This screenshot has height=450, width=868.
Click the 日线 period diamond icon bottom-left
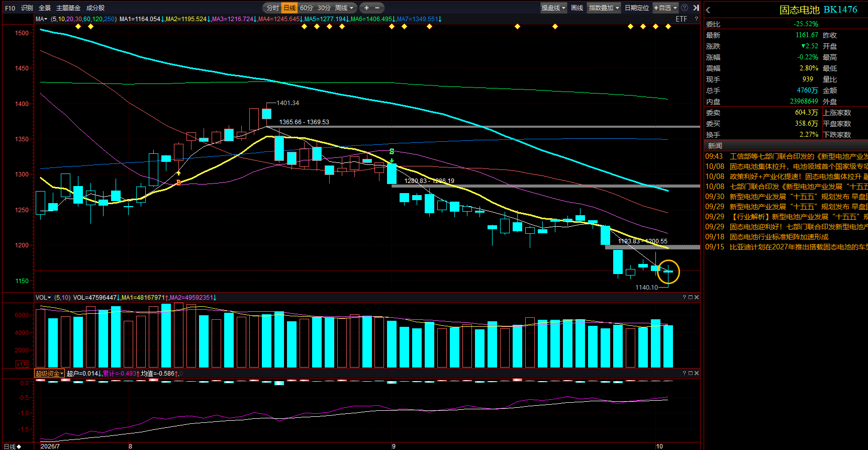19,446
